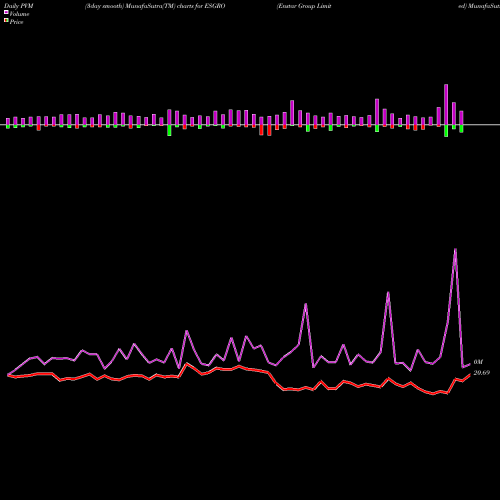Screen dimensions: 500x500
Task: Click the 'Price' legend label
Action: pyautogui.click(x=16, y=22)
